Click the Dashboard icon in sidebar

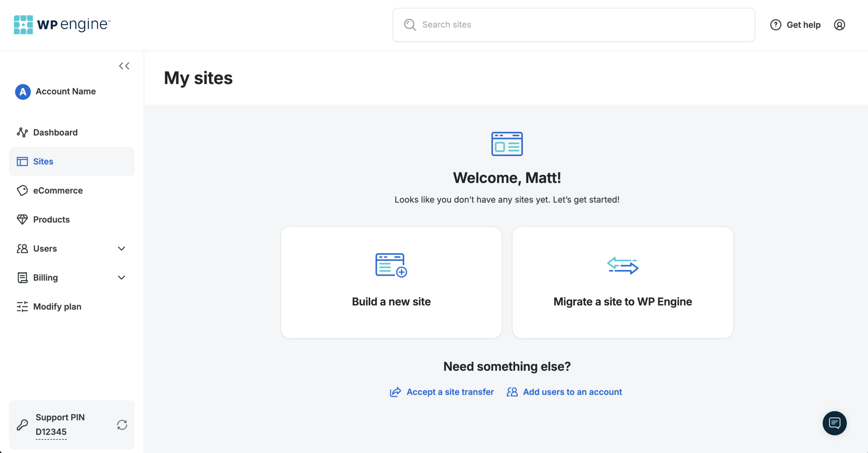[x=21, y=132]
